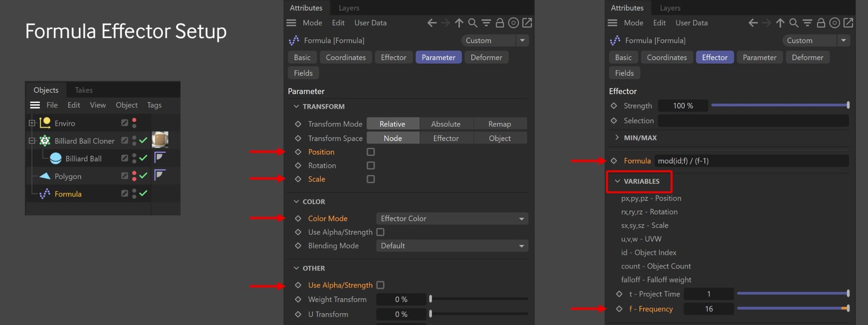Image resolution: width=868 pixels, height=325 pixels.
Task: Open the Takes tab in Objects panel
Action: (x=84, y=90)
